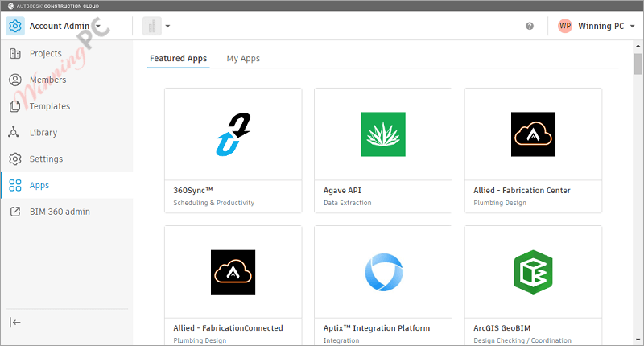Click the Library icon
This screenshot has height=346, width=644.
point(14,132)
